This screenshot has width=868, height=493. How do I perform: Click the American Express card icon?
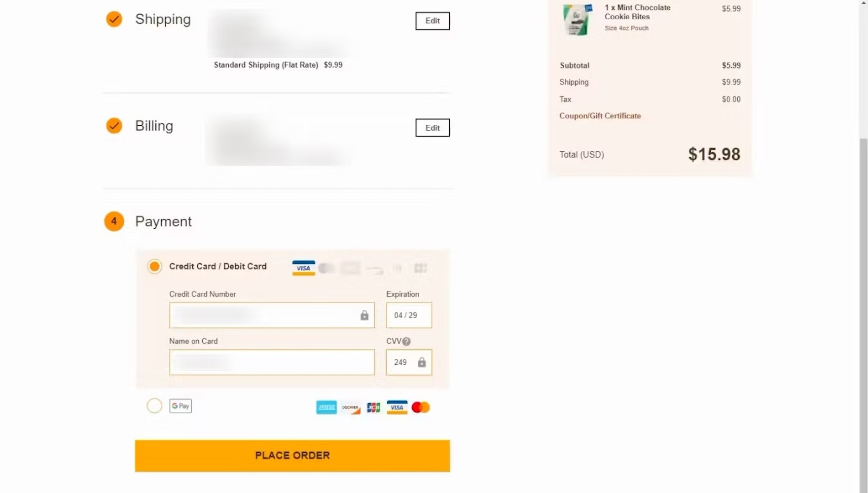[x=326, y=407]
